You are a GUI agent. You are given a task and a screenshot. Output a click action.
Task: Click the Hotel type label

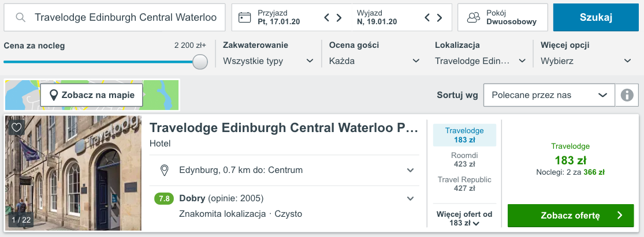click(x=160, y=144)
